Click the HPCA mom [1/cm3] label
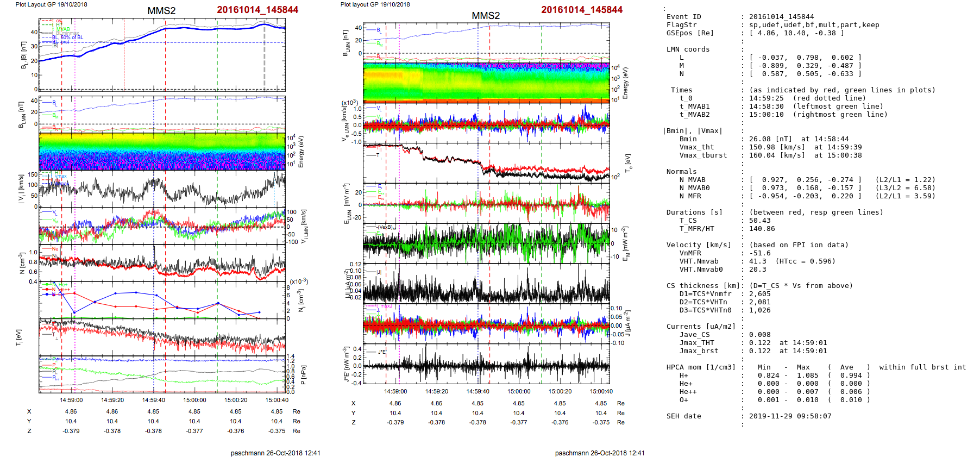Image resolution: width=980 pixels, height=457 pixels. [701, 367]
